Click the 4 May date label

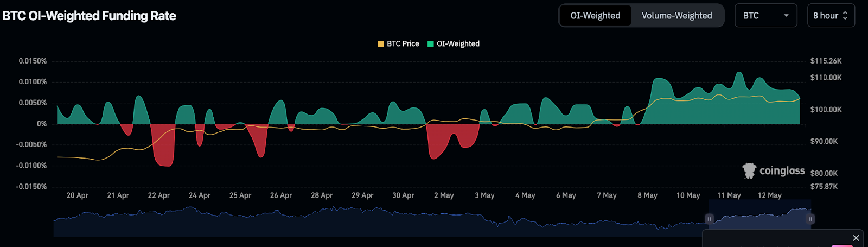coord(525,195)
